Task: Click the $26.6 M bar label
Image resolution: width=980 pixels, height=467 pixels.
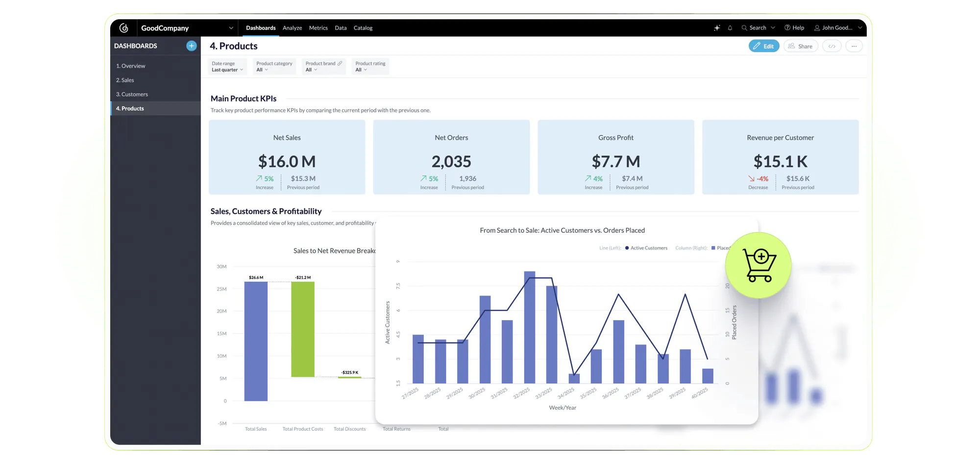Action: point(256,277)
